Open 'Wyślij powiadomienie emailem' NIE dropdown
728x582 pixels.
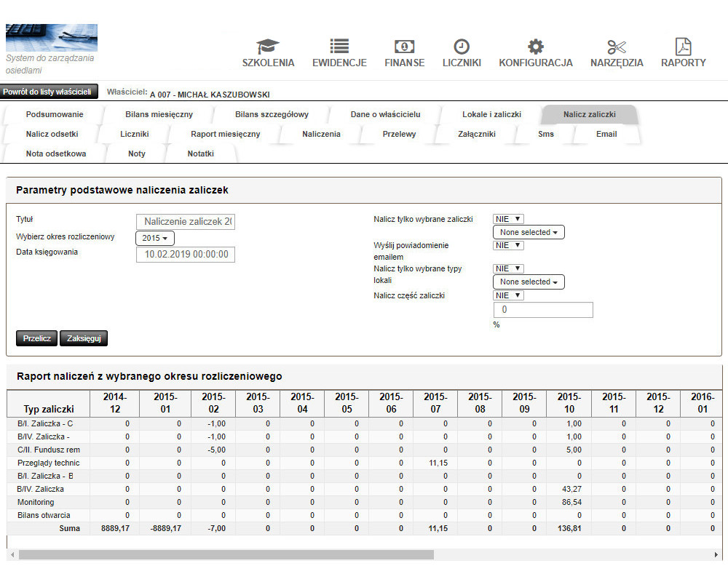pos(508,245)
